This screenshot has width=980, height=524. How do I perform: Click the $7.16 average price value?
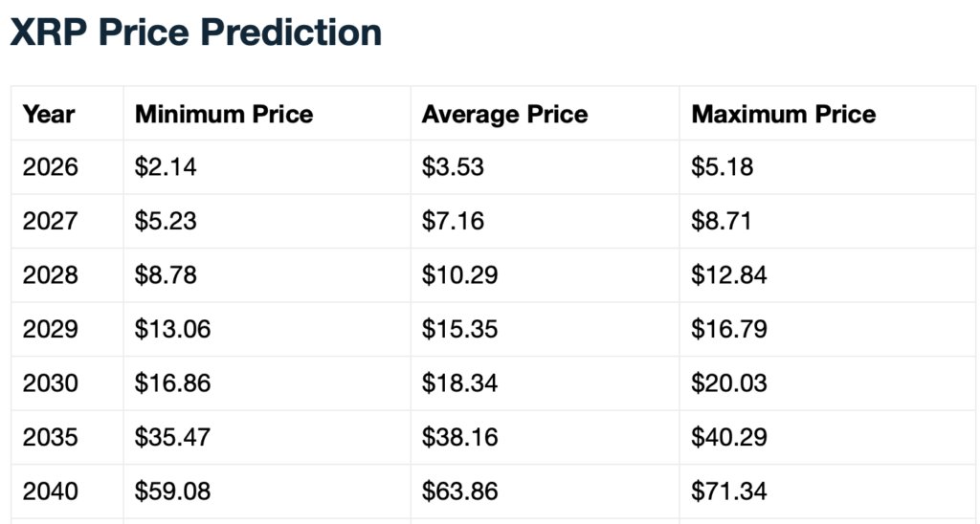(x=453, y=222)
